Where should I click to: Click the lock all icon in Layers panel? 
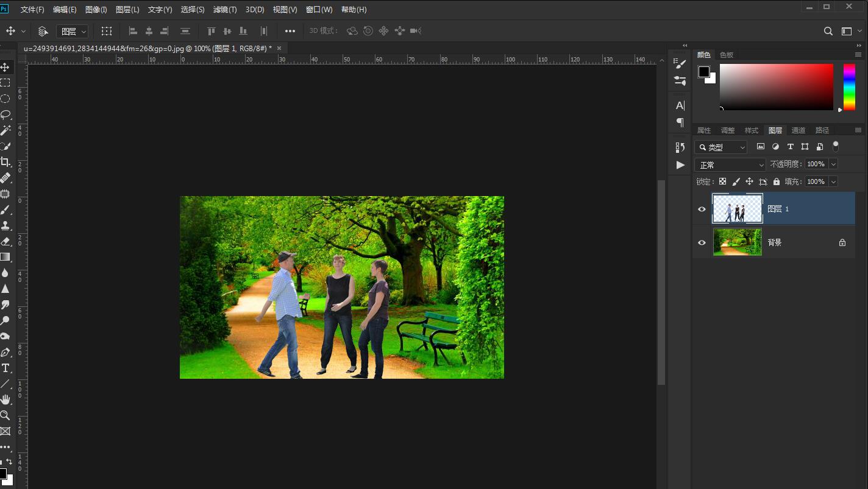pyautogui.click(x=776, y=181)
